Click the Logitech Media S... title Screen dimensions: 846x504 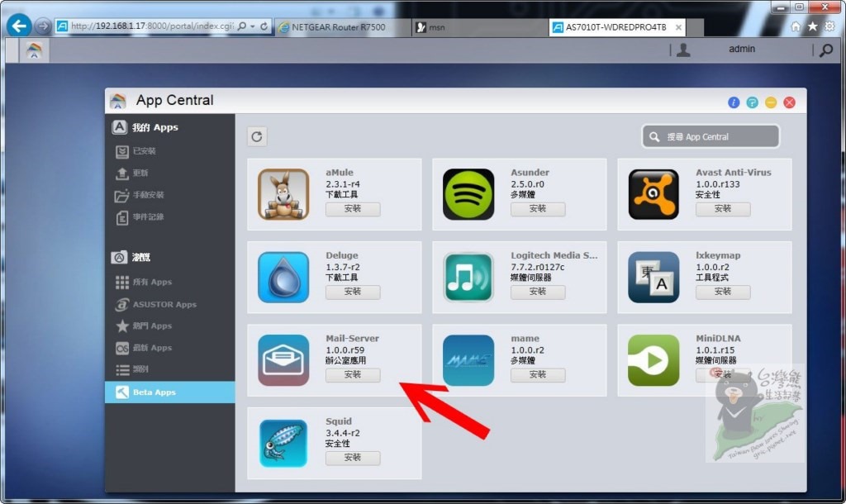pos(554,256)
